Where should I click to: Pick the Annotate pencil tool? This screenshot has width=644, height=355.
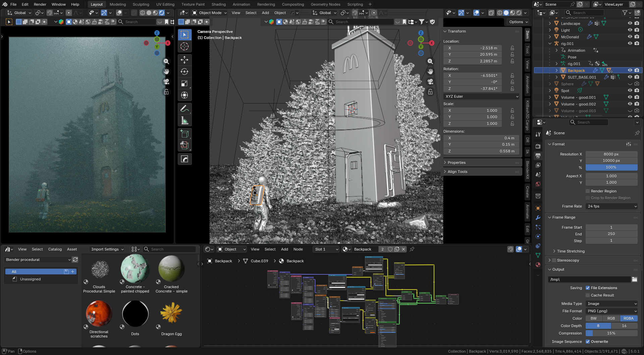click(184, 108)
